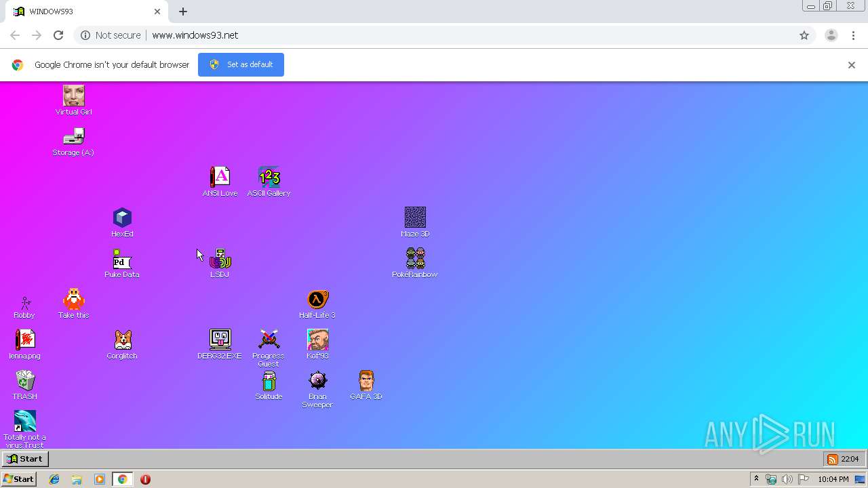
Task: Open Chrome three-dot menu
Action: 853,35
